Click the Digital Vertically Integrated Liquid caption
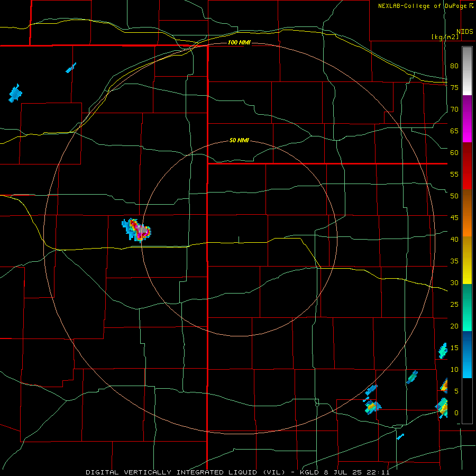This screenshot has width=476, height=476. 237,472
